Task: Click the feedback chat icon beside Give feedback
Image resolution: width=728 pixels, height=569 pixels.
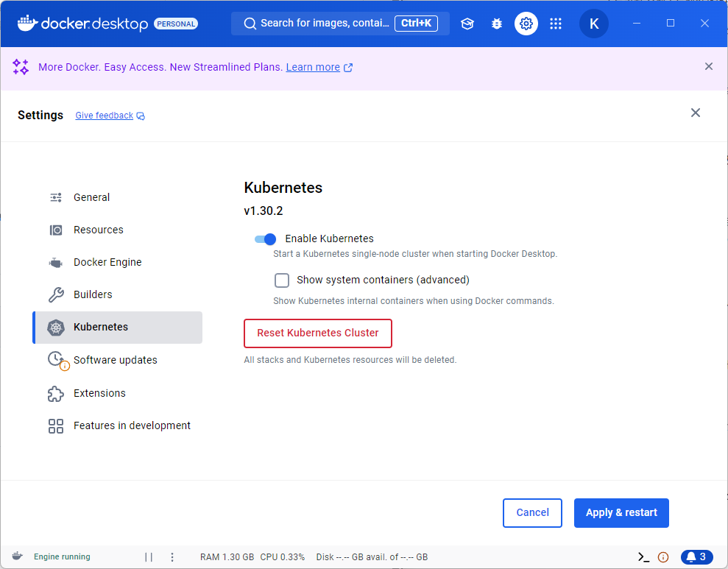Action: click(140, 116)
